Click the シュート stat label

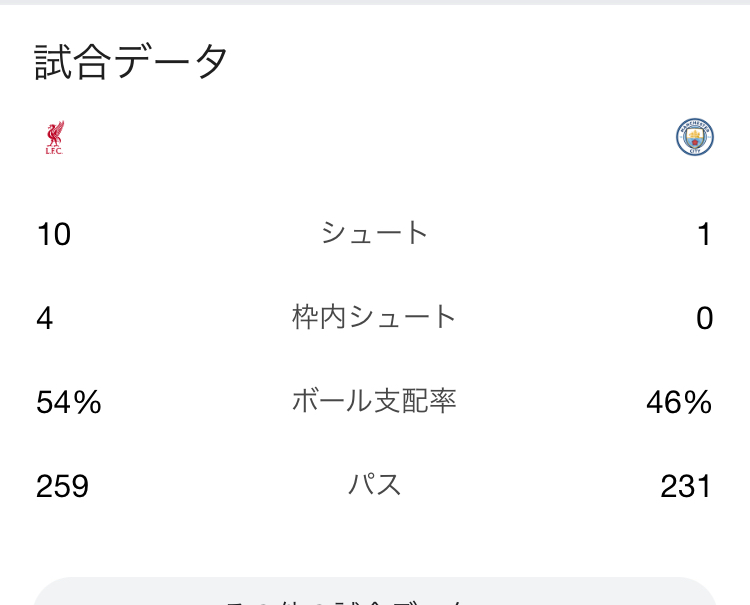click(375, 233)
